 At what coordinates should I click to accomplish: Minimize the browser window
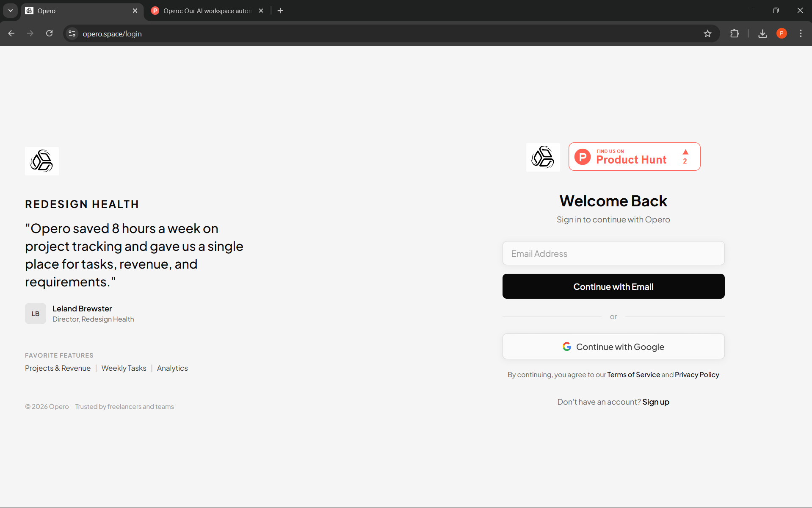(752, 11)
